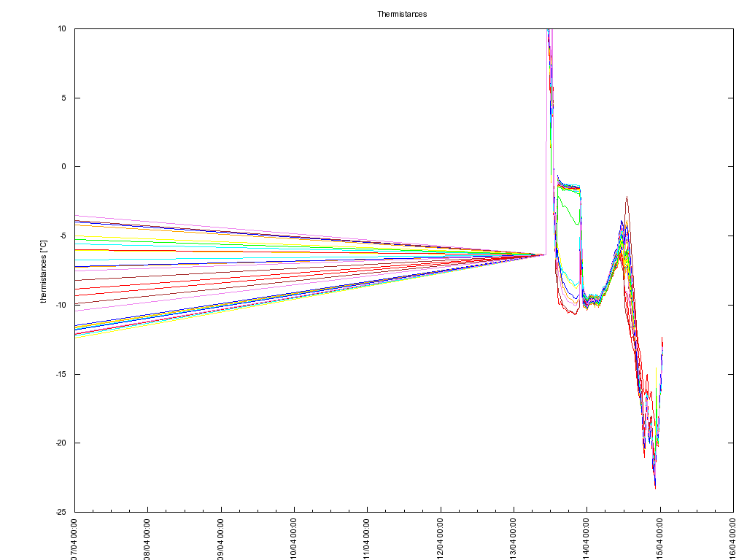Click the 07/04 00:00 date label
Image resolution: width=747 pixels, height=560 pixels.
pyautogui.click(x=75, y=538)
